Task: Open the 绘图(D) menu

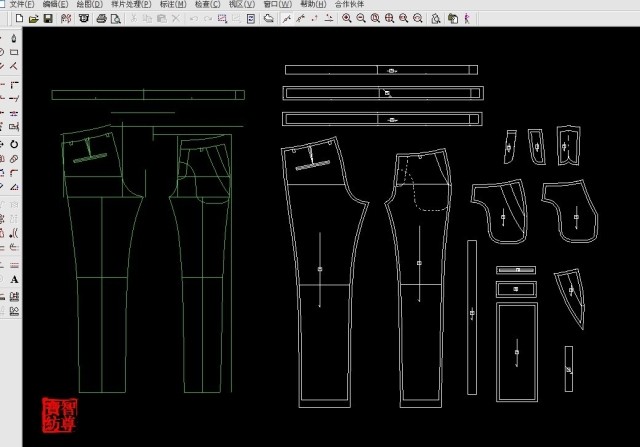Action: [90, 5]
